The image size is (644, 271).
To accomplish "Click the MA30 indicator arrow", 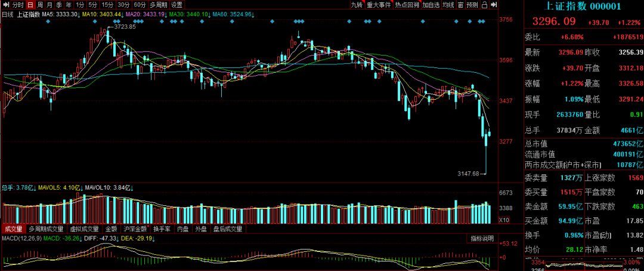I will coord(209,14).
